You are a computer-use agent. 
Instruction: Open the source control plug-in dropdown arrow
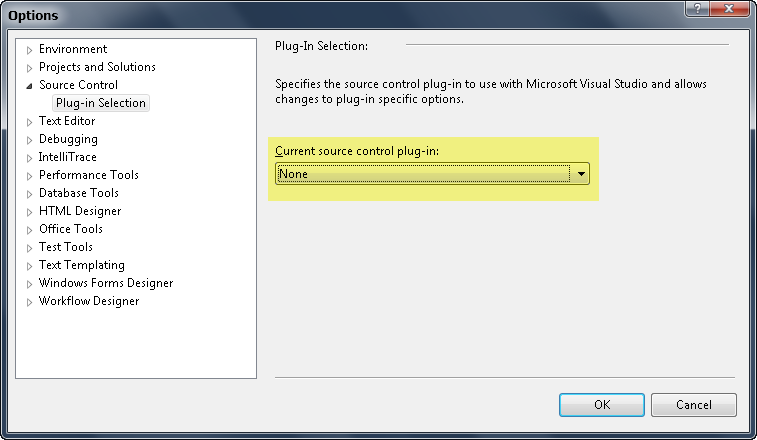coord(581,173)
